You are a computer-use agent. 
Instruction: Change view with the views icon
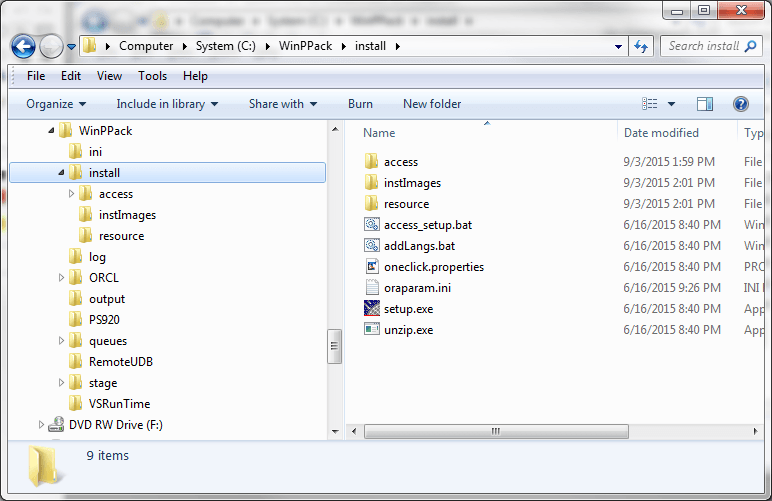(x=649, y=103)
